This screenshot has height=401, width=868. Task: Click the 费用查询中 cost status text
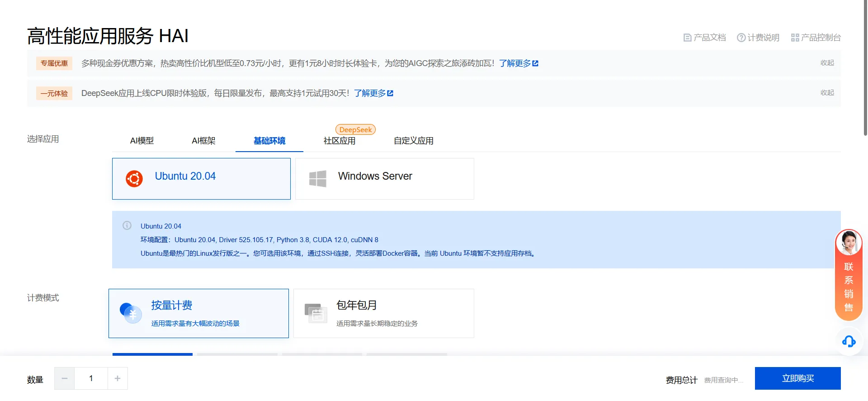pyautogui.click(x=723, y=380)
